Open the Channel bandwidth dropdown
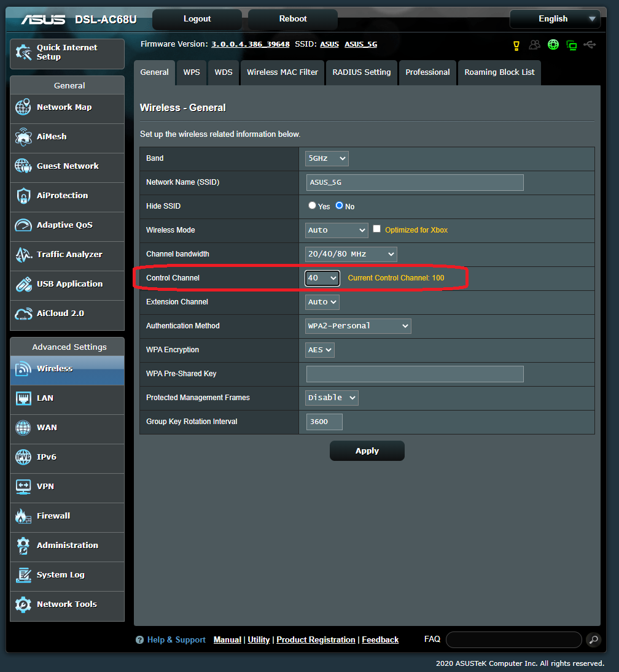The width and height of the screenshot is (619, 672). [x=351, y=254]
